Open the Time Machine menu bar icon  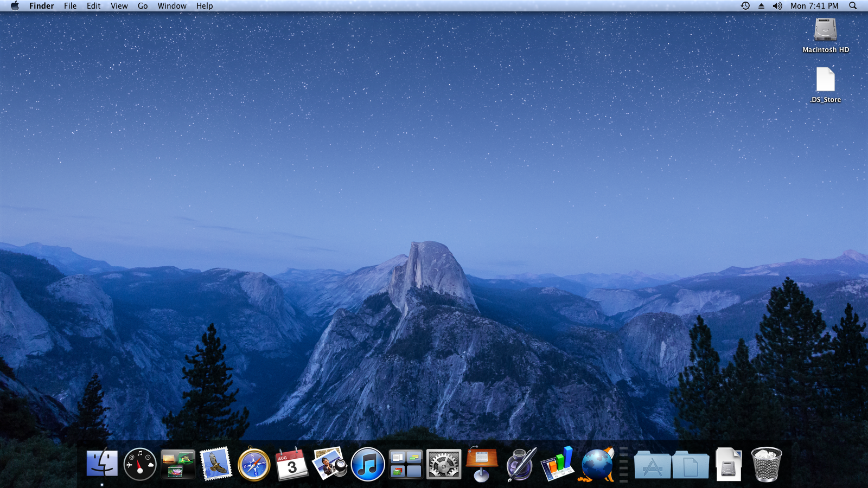(745, 6)
